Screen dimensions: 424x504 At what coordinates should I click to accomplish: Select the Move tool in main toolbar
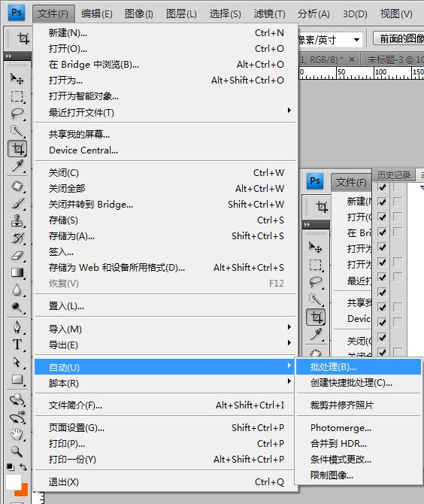tap(17, 78)
